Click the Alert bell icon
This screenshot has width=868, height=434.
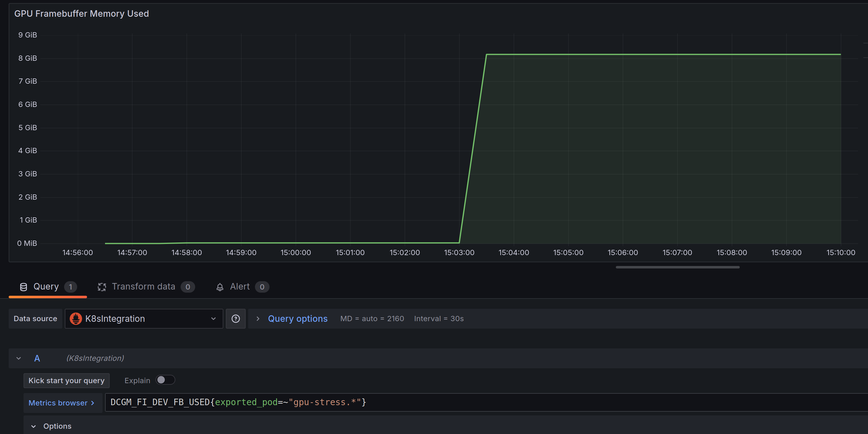[x=220, y=287]
